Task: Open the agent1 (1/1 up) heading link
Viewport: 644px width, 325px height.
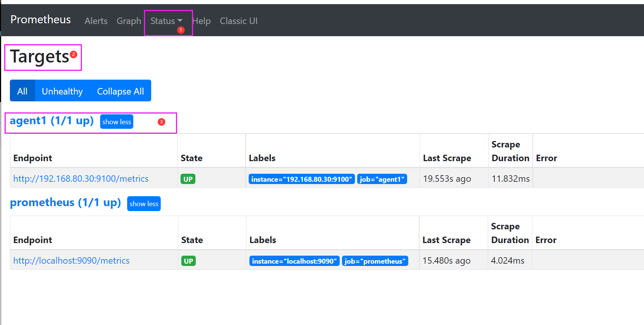Action: pyautogui.click(x=52, y=121)
